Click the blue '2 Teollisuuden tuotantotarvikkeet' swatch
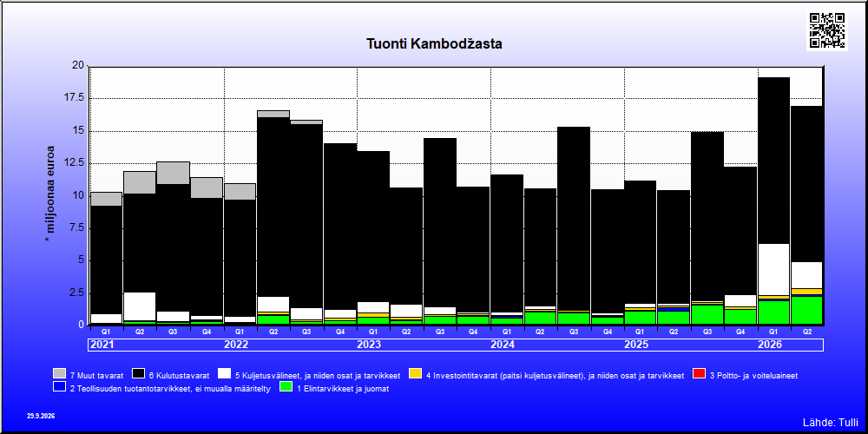The image size is (868, 434). pyautogui.click(x=60, y=387)
